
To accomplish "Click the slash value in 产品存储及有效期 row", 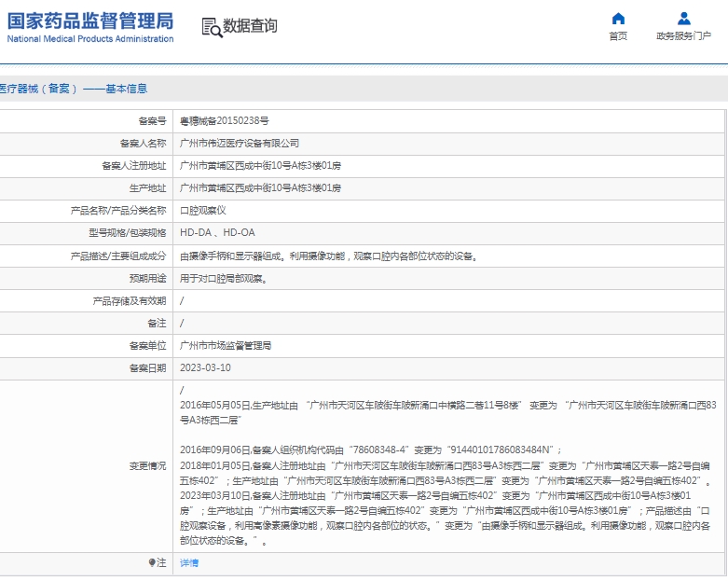I will [182, 301].
